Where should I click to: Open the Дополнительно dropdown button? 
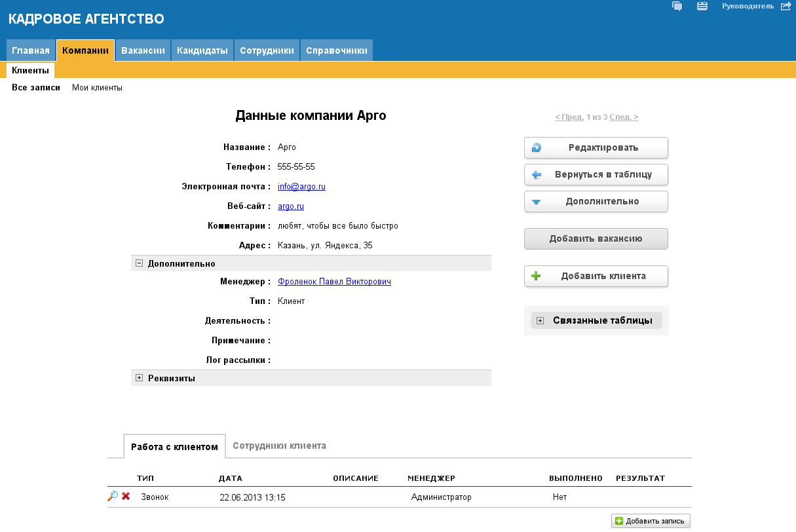596,202
